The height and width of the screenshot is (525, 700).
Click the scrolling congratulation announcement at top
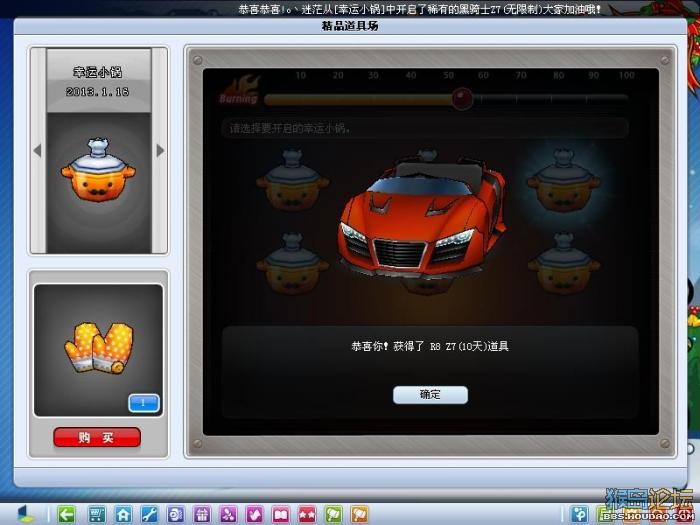coord(420,9)
